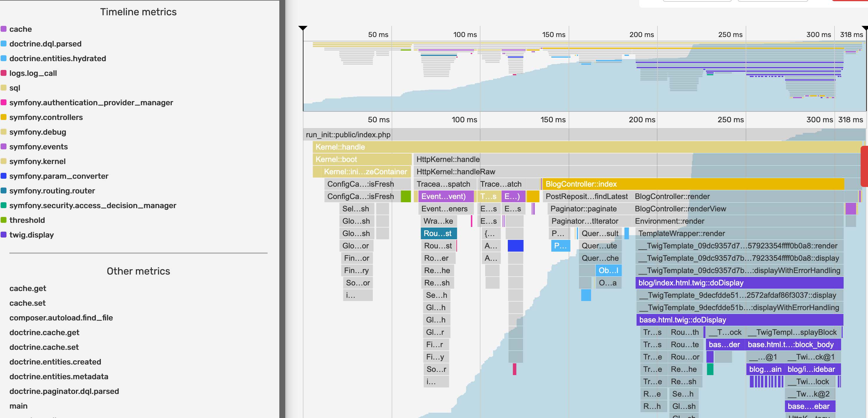Click the Kernel::boot span
The width and height of the screenshot is (868, 418).
[x=362, y=159]
